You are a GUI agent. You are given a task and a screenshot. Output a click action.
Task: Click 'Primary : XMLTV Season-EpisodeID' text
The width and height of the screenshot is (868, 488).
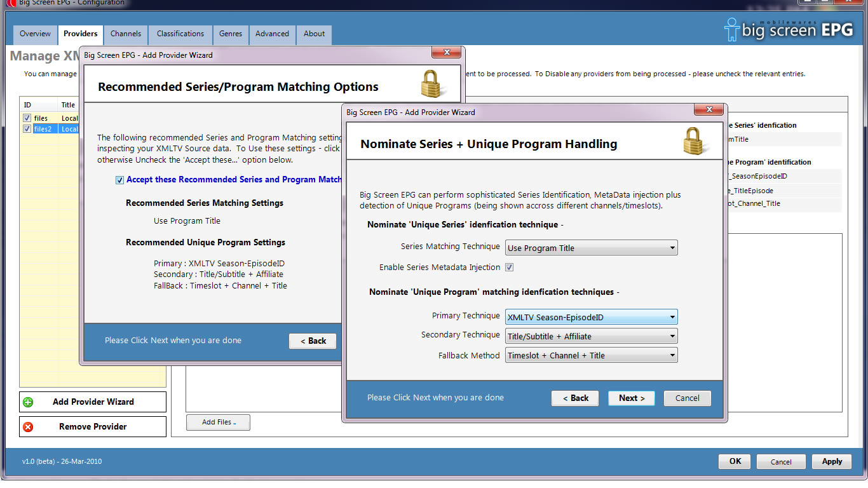[220, 264]
